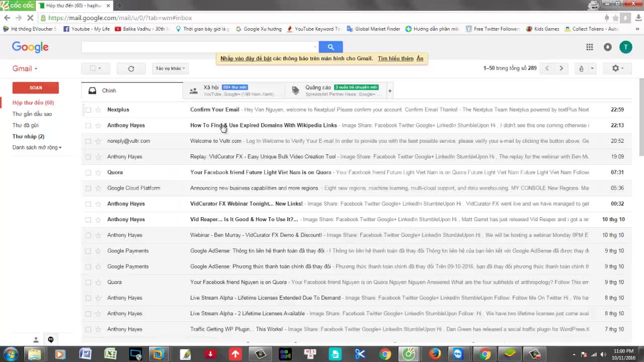Open Hangouts conversations icon
Screen dimensions: 644x362
click(50, 340)
